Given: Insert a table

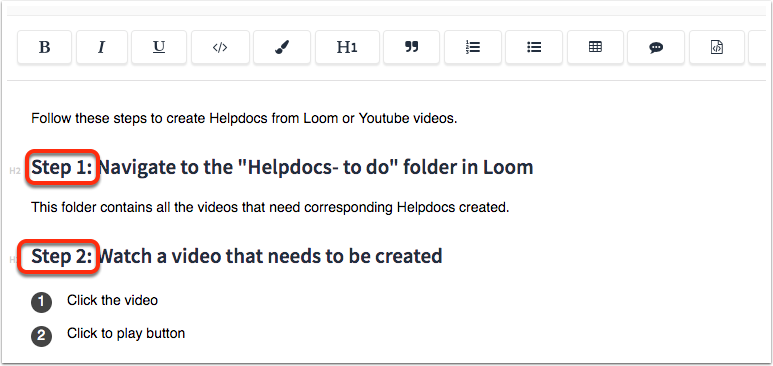Looking at the screenshot, I should 595,47.
